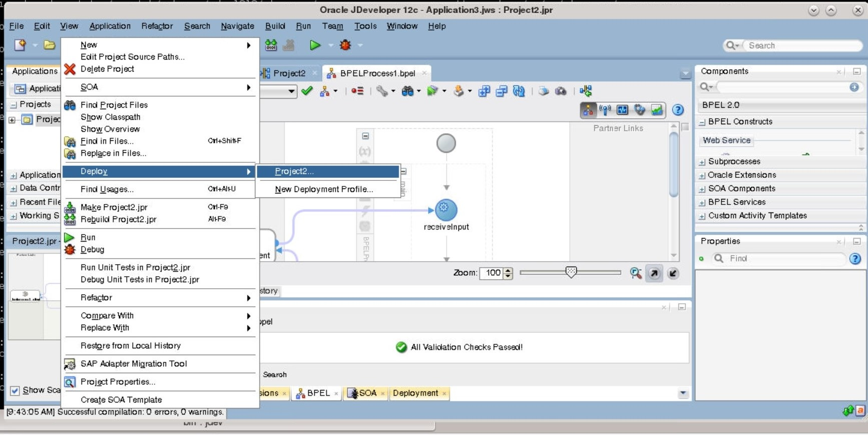868x435 pixels.
Task: Expand the BPEL Services group
Action: [702, 202]
